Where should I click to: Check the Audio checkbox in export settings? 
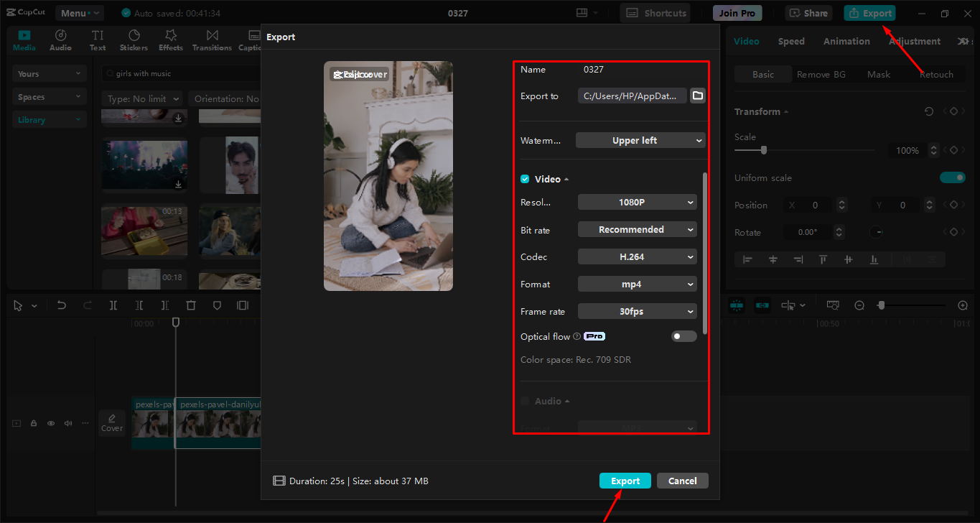point(525,401)
